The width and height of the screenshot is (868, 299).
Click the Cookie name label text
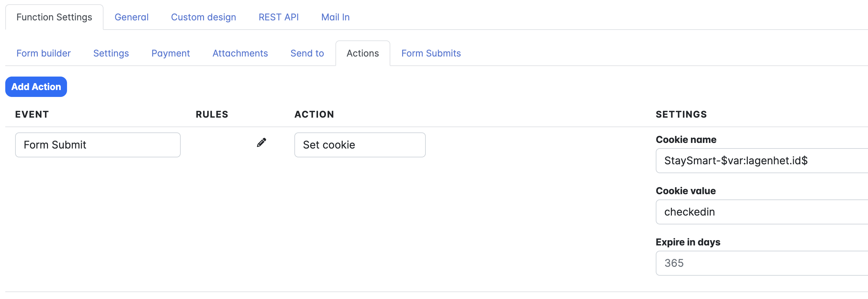(686, 140)
